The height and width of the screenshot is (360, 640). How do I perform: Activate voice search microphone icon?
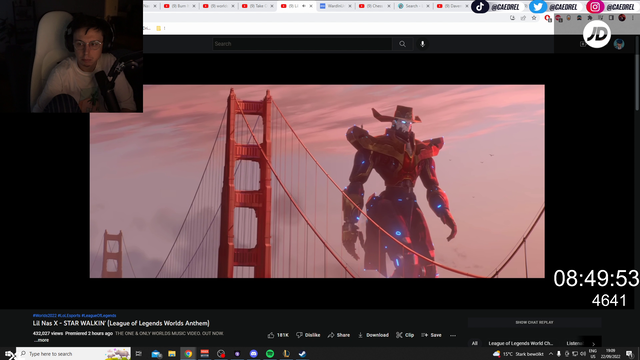pos(422,44)
